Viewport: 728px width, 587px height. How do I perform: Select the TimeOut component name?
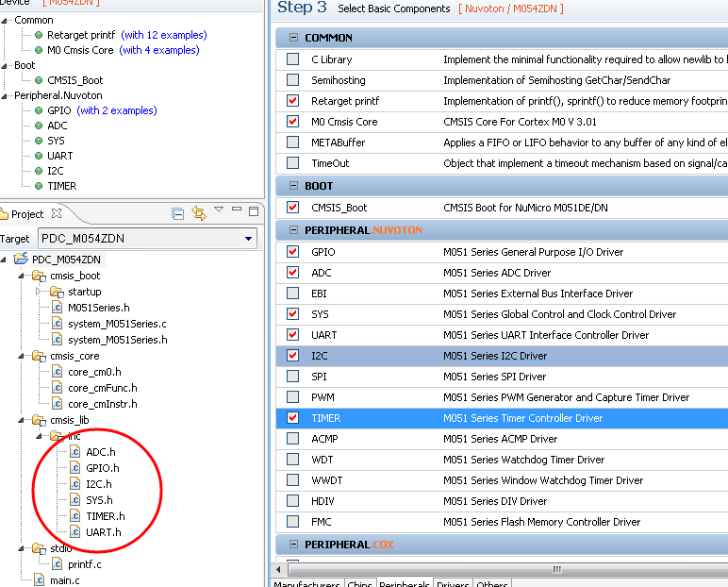[x=330, y=163]
